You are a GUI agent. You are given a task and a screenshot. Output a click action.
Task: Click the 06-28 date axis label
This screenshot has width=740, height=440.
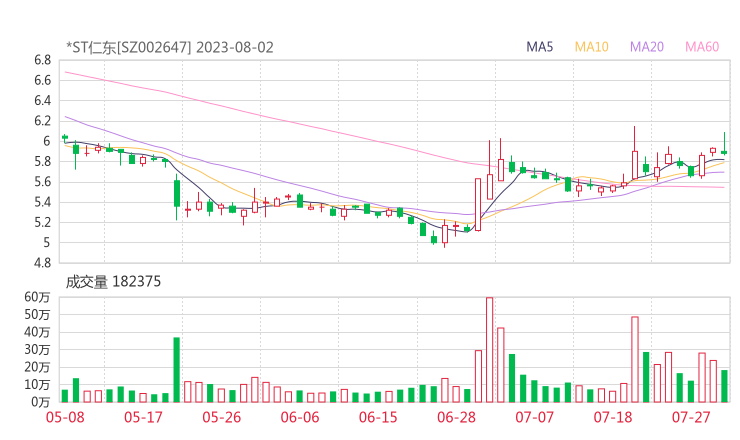tap(456, 417)
